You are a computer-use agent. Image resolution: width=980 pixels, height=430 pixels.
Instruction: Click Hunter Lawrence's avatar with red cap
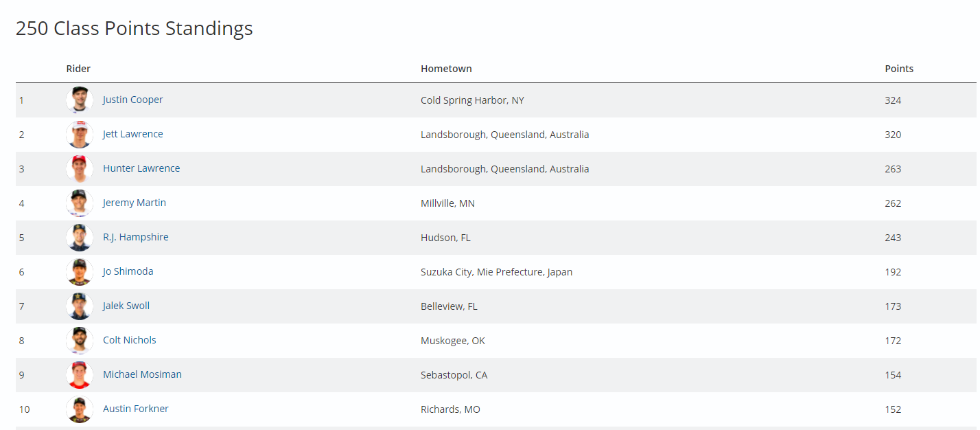coord(80,169)
